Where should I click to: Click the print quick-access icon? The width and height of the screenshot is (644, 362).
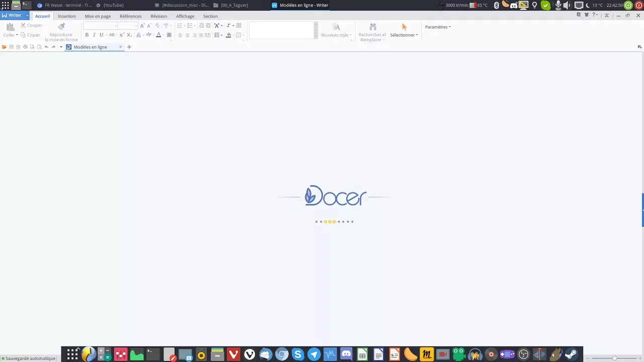(25, 47)
